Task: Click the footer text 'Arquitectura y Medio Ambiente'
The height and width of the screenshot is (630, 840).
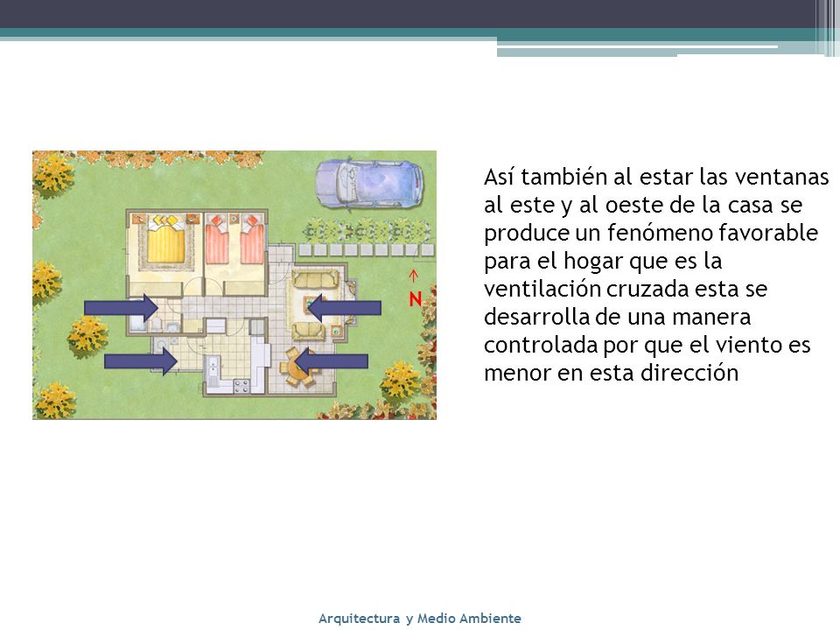Action: 419,619
